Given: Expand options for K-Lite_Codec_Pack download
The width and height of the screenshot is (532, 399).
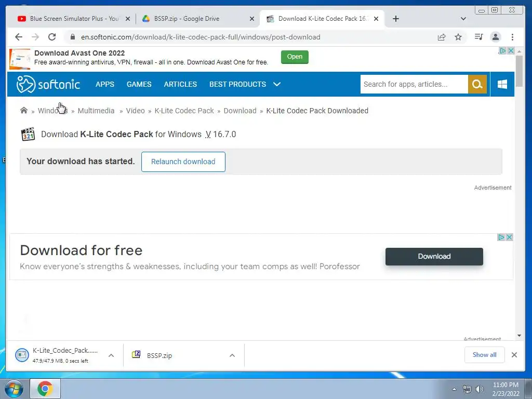Looking at the screenshot, I should (x=111, y=355).
